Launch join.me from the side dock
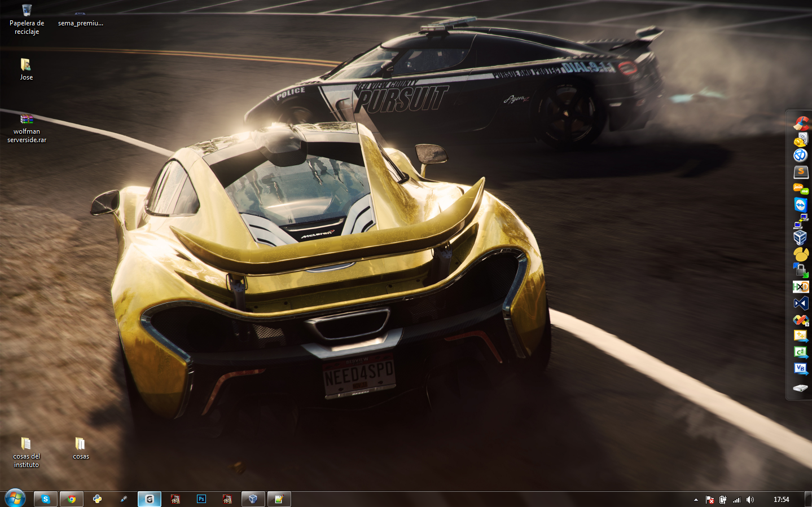 (x=801, y=188)
